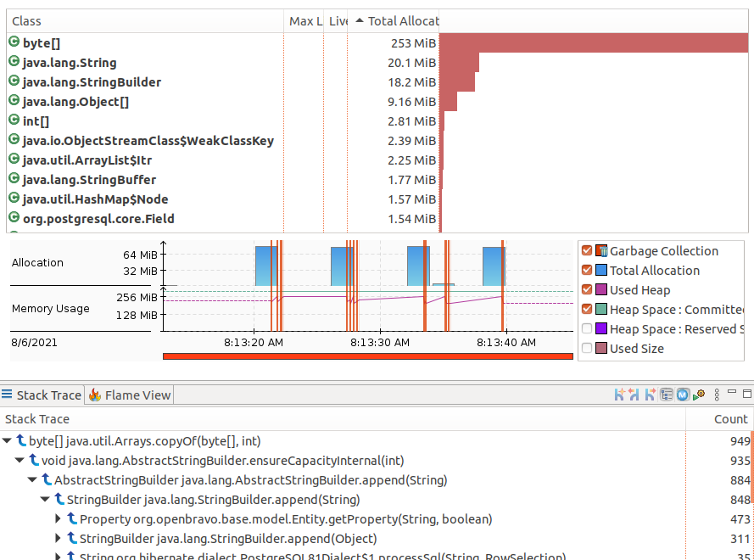Disable the Total Allocation chart series
Screen dimensions: 754x560
pos(587,271)
